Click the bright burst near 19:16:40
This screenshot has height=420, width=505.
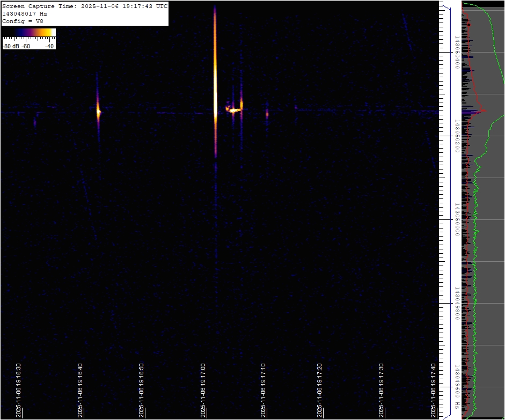pyautogui.click(x=98, y=111)
